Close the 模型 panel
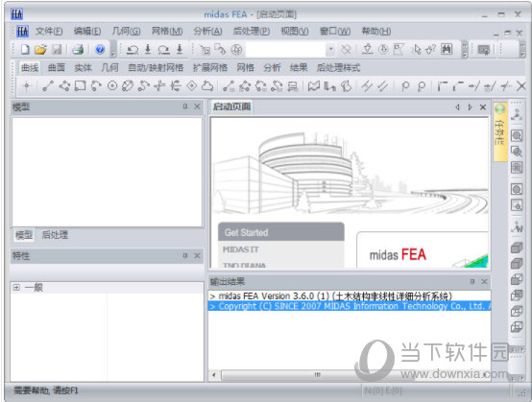Screen dimensions: 532x402 (x=197, y=106)
